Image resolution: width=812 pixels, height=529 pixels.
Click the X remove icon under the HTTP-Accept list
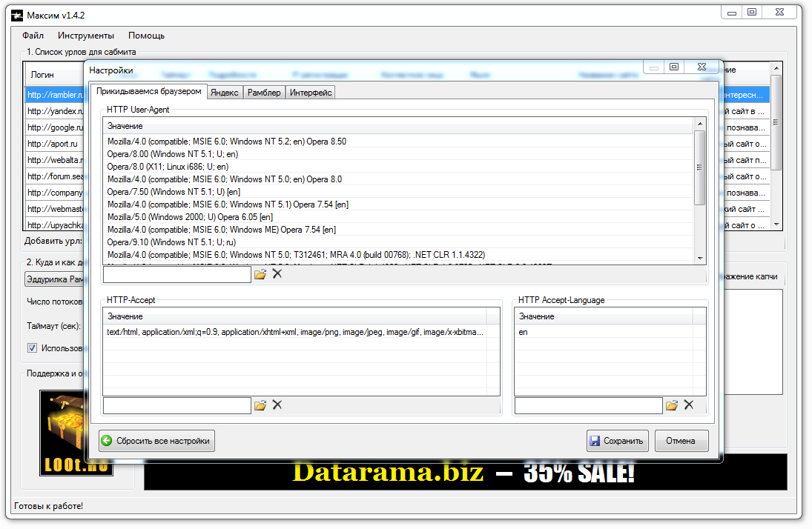coord(277,405)
